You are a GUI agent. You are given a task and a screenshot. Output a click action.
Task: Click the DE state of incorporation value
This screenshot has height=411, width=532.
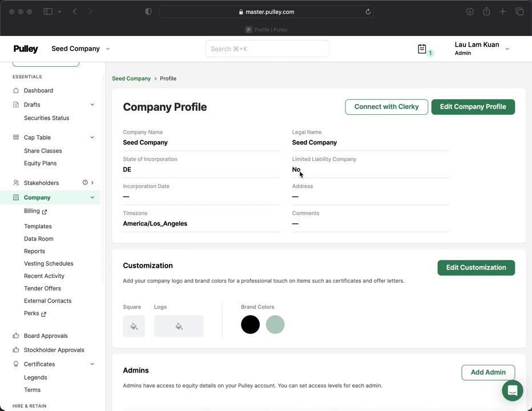[x=127, y=170]
